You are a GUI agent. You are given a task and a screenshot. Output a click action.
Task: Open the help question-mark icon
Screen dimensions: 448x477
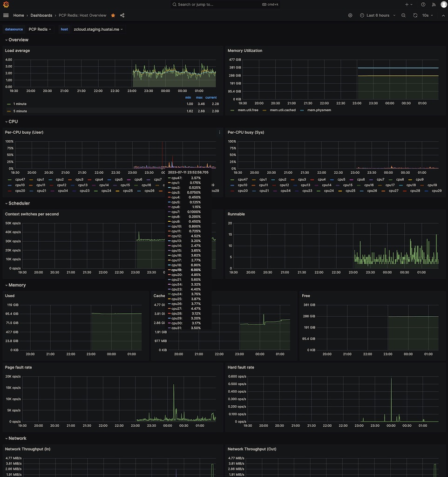tap(423, 4)
